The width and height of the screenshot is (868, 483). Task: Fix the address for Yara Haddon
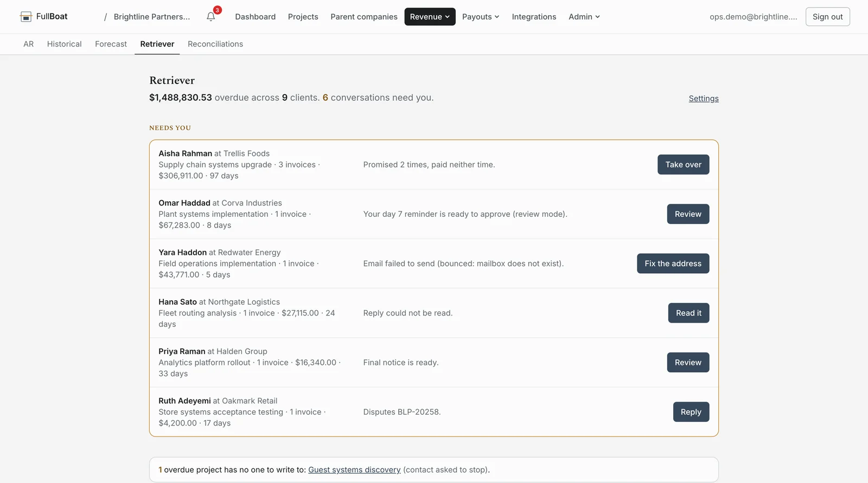click(673, 263)
